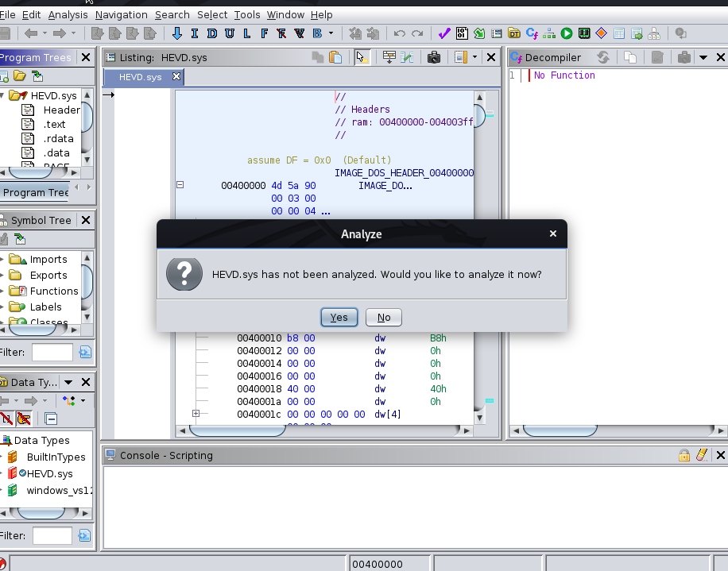Open the Analysis menu
This screenshot has width=728, height=571.
click(68, 15)
